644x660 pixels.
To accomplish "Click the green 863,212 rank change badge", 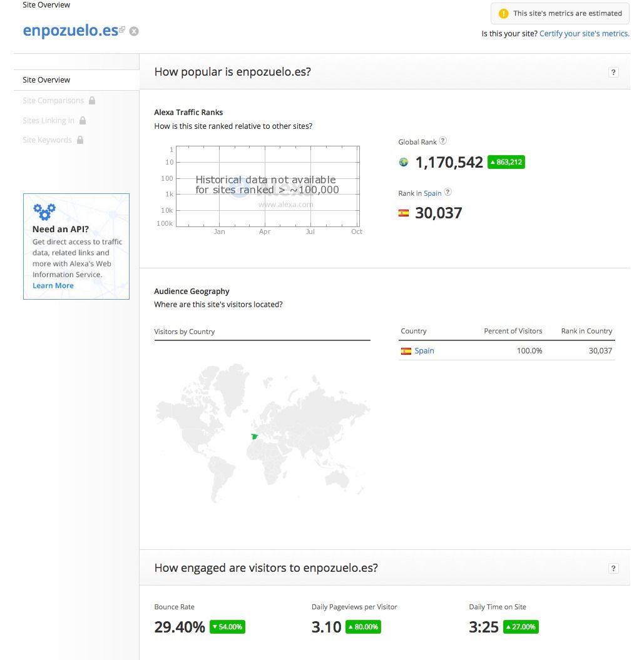I will pos(506,162).
